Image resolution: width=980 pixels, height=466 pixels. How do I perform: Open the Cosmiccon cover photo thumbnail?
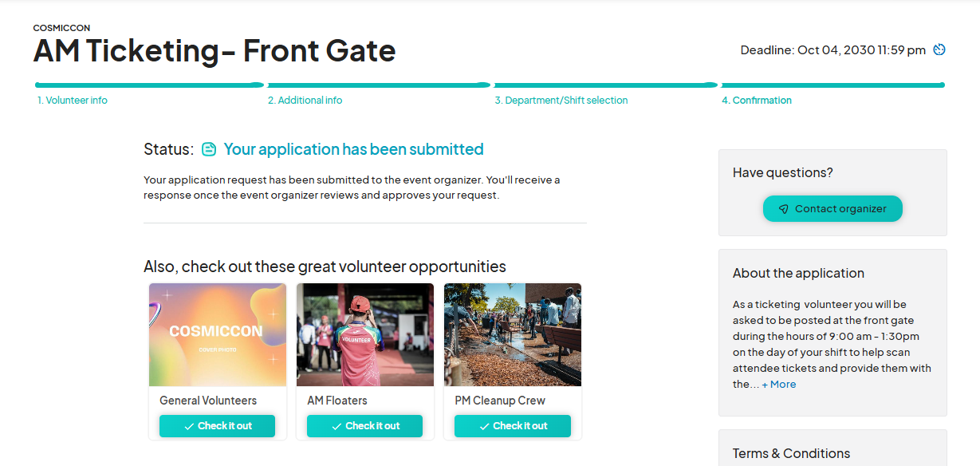(x=217, y=334)
